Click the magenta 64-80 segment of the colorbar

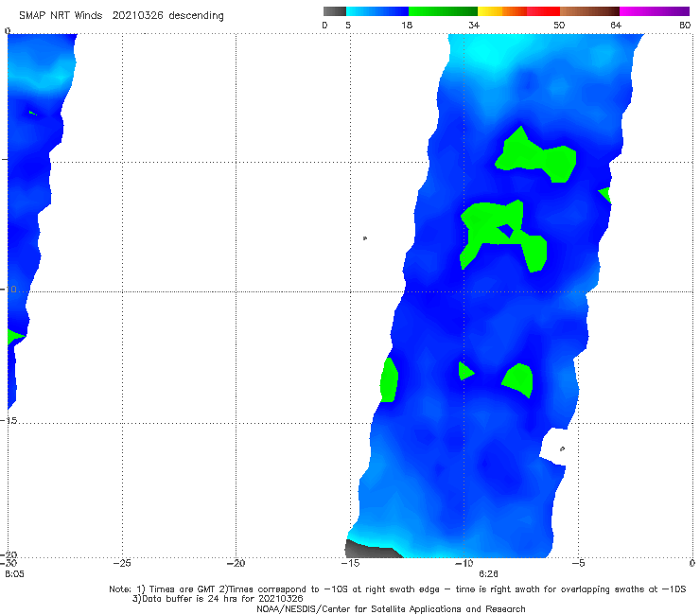coord(655,11)
